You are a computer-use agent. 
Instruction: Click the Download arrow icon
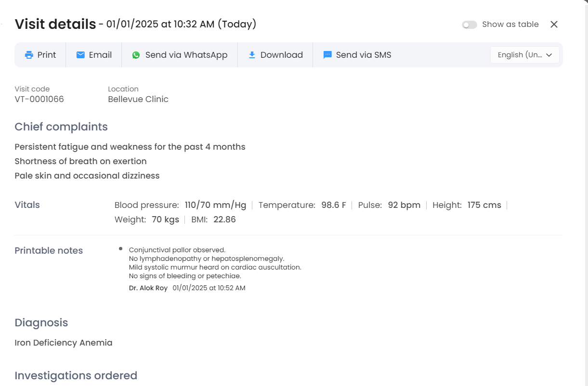click(252, 55)
